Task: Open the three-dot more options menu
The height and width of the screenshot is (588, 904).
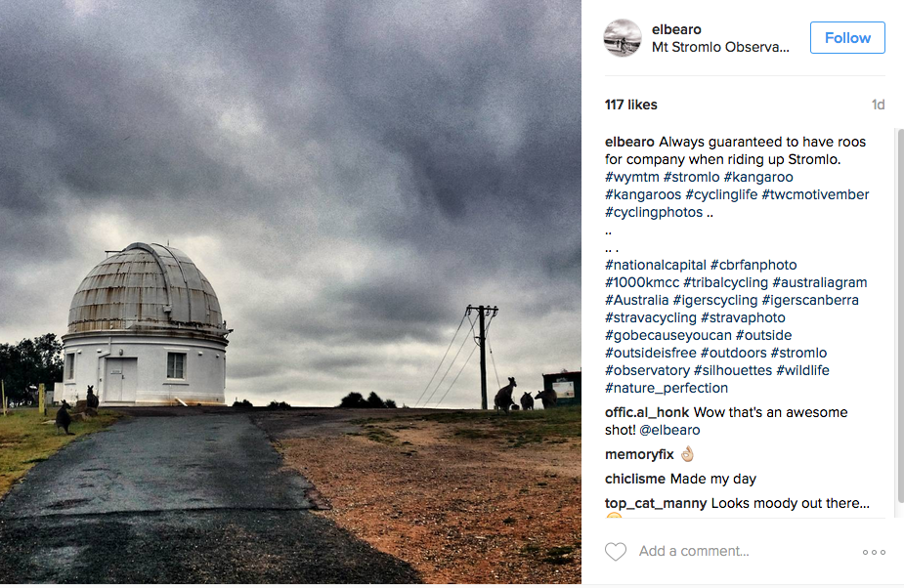Action: (874, 552)
